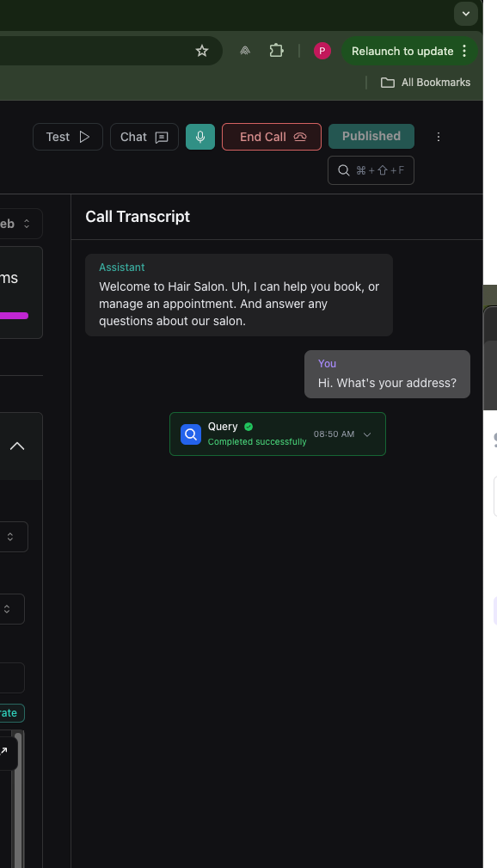Open the Chat panel icon
Image resolution: width=497 pixels, height=868 pixels.
163,136
